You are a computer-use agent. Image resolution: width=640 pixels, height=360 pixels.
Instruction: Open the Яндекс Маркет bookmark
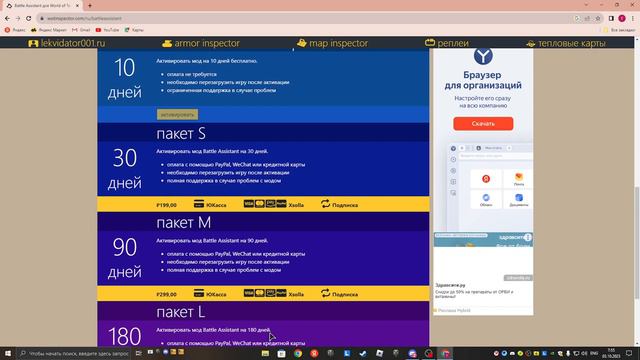[x=49, y=30]
